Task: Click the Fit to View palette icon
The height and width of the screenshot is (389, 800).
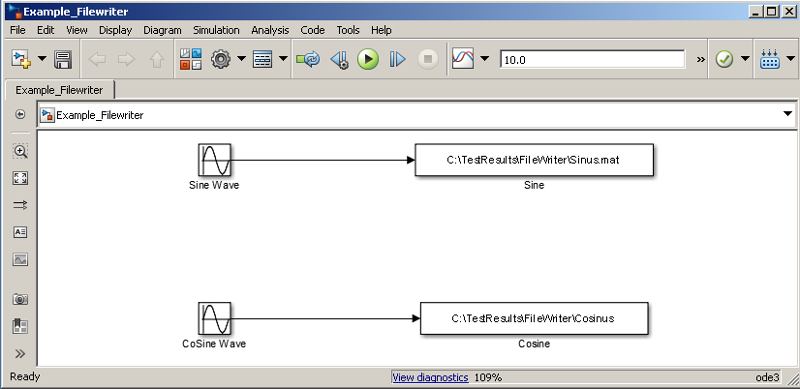Action: pyautogui.click(x=20, y=178)
